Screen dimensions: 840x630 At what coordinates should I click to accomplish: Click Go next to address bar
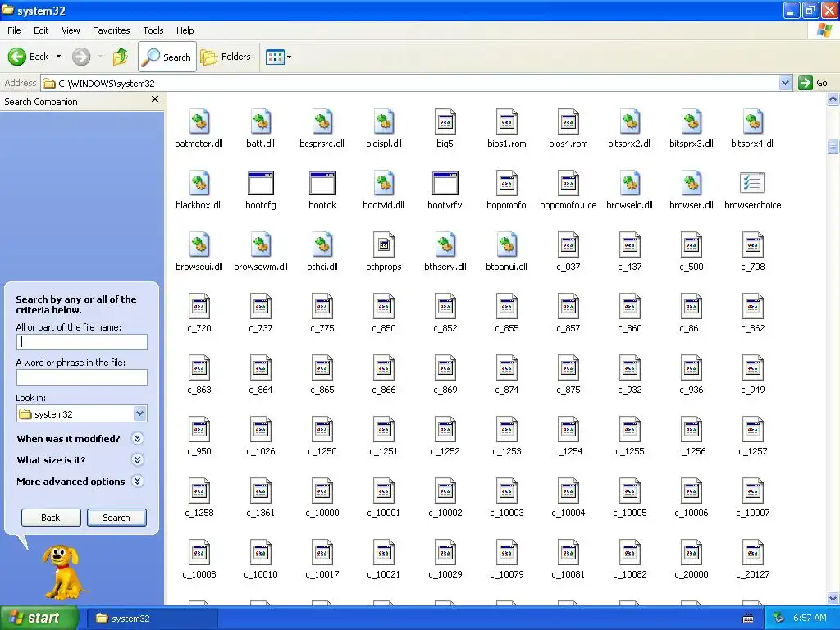(x=813, y=83)
